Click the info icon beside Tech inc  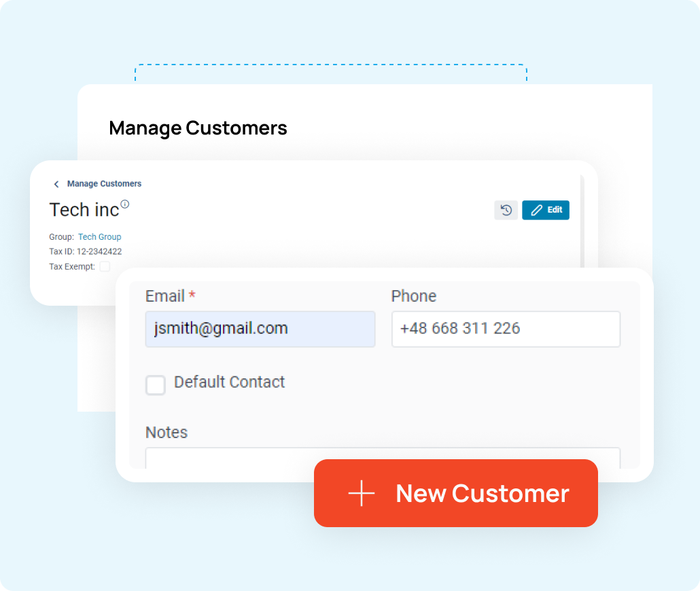(x=125, y=204)
